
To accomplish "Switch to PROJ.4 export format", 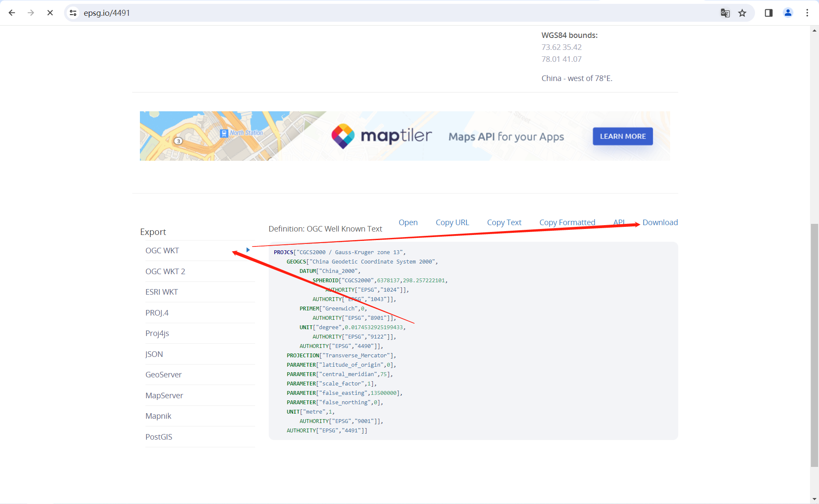I will [x=157, y=313].
